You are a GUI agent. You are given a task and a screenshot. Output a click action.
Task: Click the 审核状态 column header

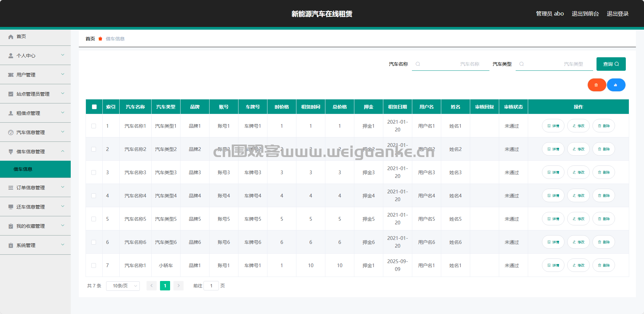tap(513, 107)
